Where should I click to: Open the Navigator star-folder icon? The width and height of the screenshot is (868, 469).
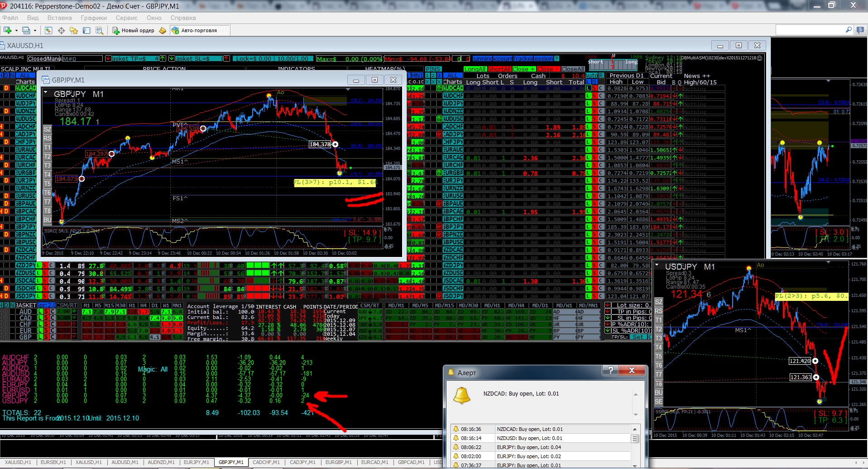click(x=74, y=30)
